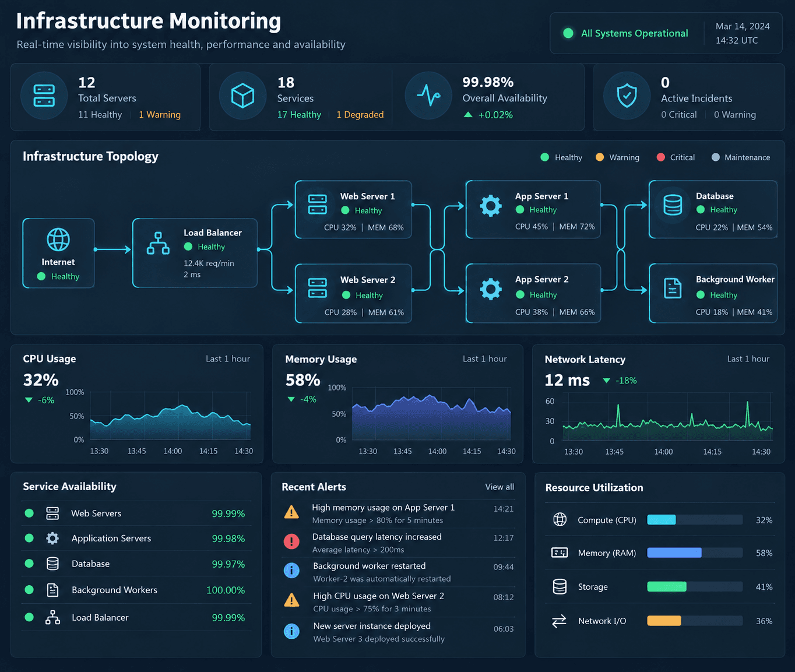
Task: Click the Web Server 2 rack icon
Action: (x=318, y=288)
